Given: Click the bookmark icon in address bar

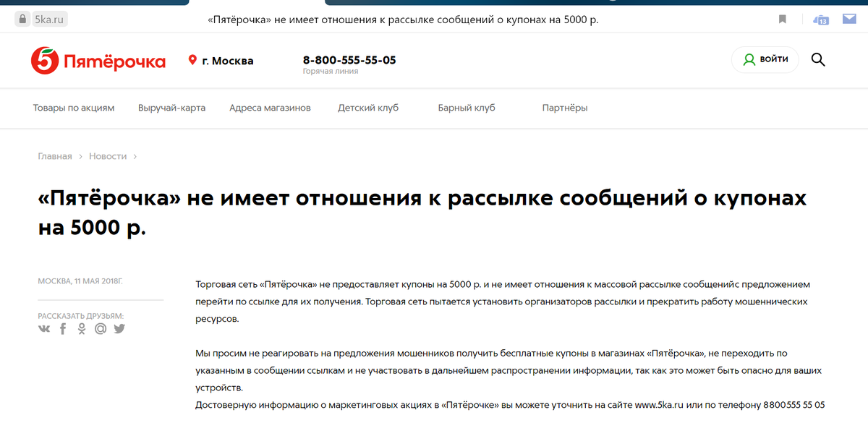Looking at the screenshot, I should click(783, 20).
